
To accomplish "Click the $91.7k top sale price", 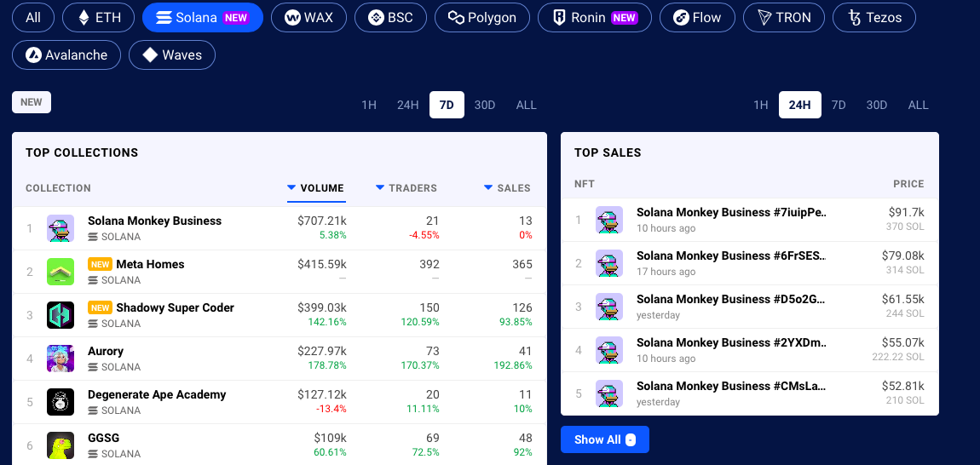I will (x=906, y=213).
